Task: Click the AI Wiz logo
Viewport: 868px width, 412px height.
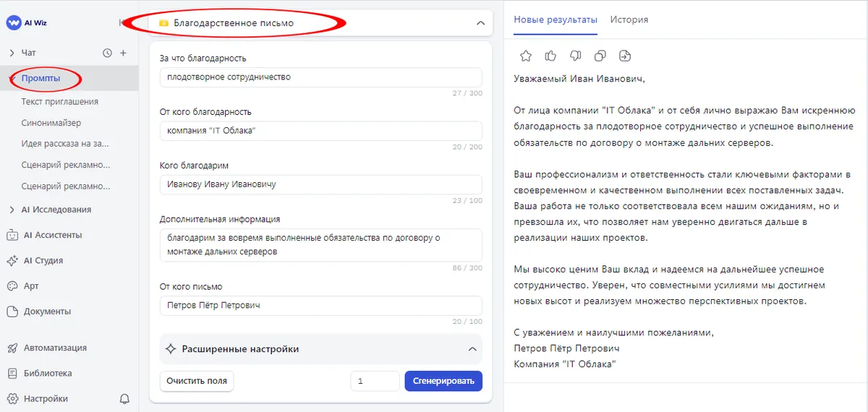Action: point(27,22)
